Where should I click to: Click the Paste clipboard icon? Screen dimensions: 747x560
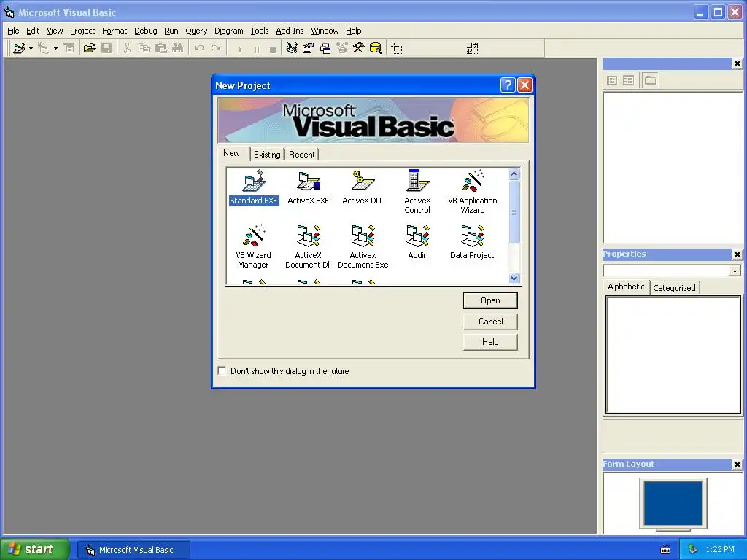coord(161,48)
